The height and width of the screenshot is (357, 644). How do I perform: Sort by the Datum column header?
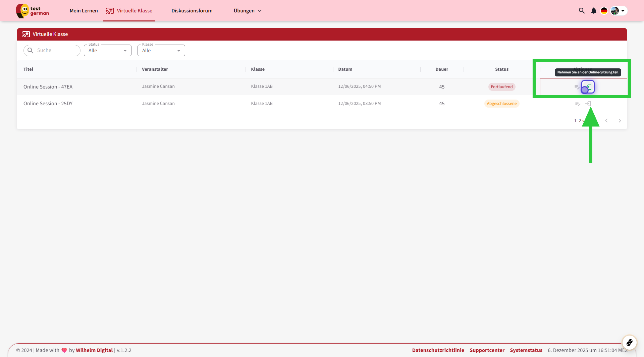[x=345, y=69]
